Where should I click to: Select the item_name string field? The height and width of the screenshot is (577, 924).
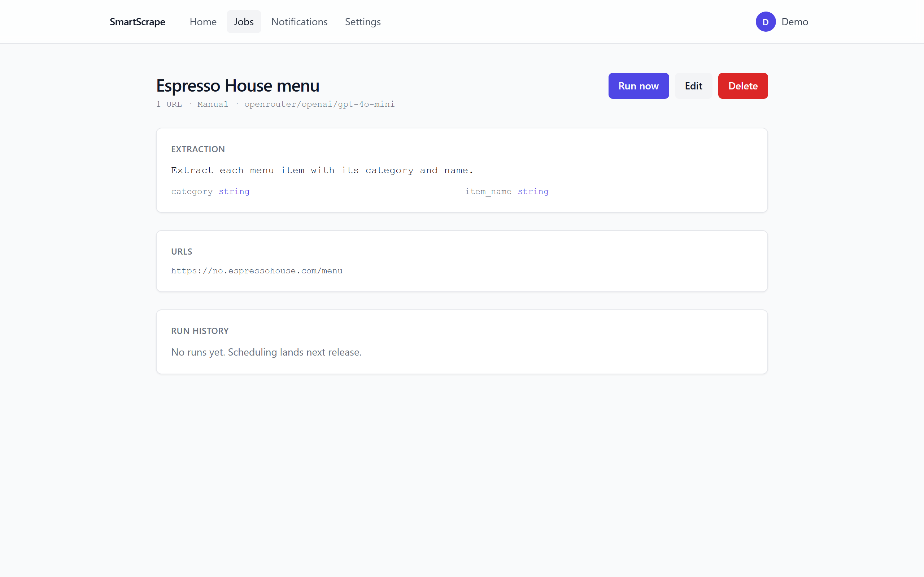click(x=506, y=191)
